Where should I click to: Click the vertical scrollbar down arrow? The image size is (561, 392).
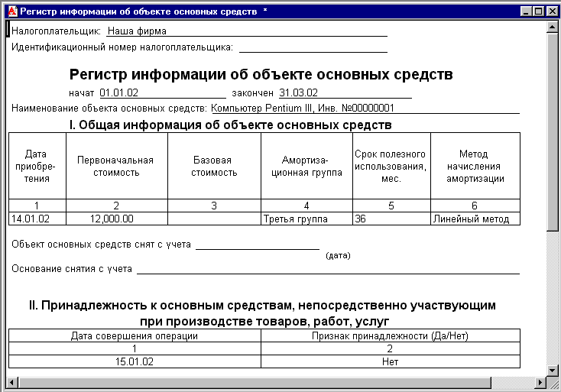click(553, 370)
